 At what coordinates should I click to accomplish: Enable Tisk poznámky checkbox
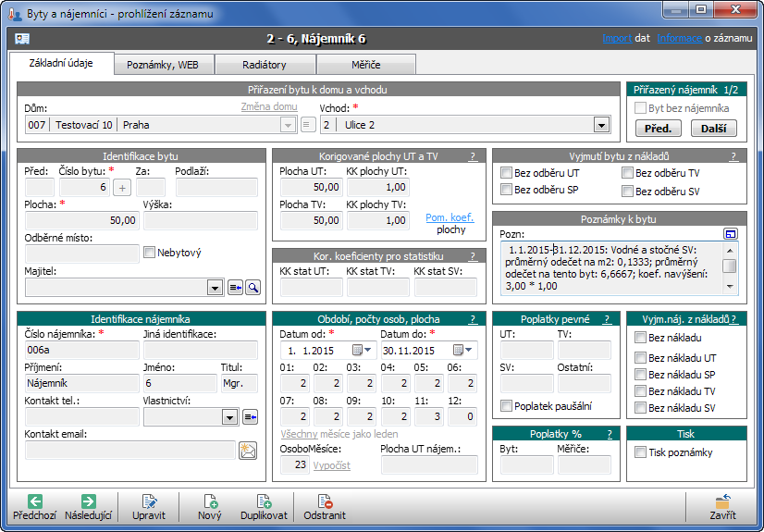tap(640, 452)
